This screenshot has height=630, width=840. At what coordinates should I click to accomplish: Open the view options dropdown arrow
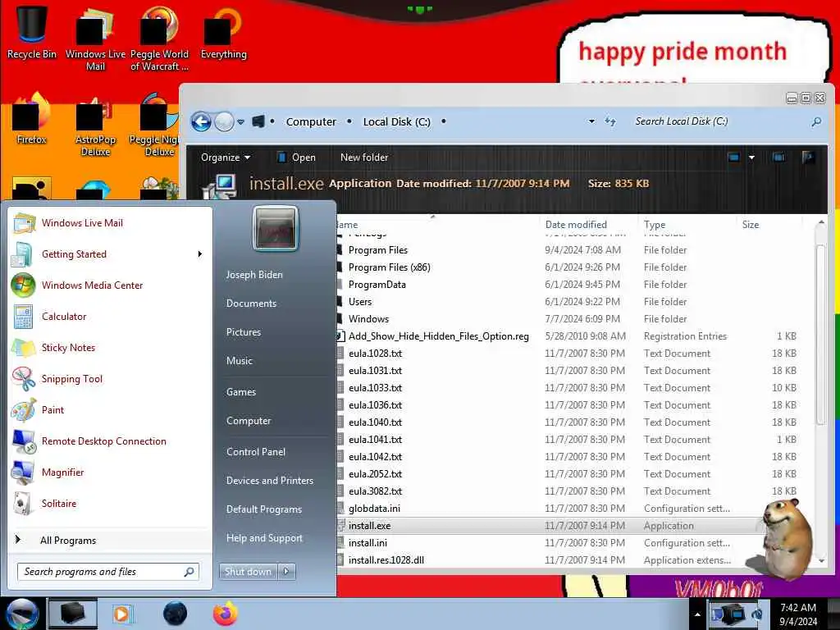(751, 157)
